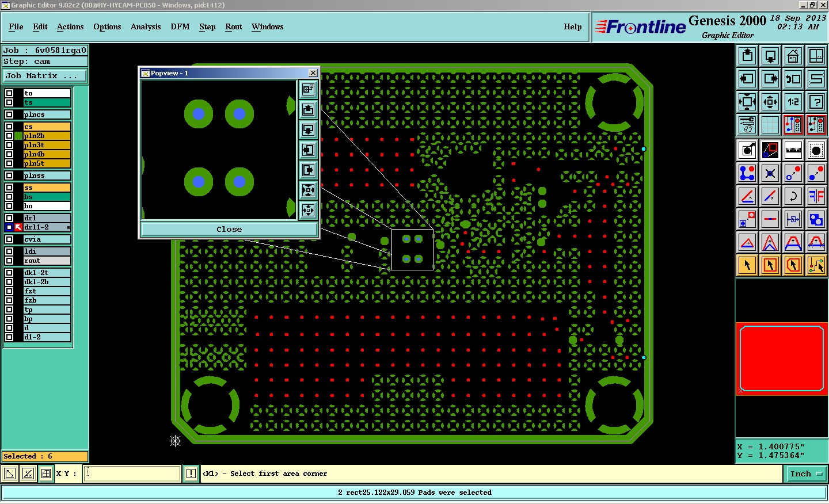Screen dimensions: 829x504
Task: Open the DFM menu
Action: (180, 26)
